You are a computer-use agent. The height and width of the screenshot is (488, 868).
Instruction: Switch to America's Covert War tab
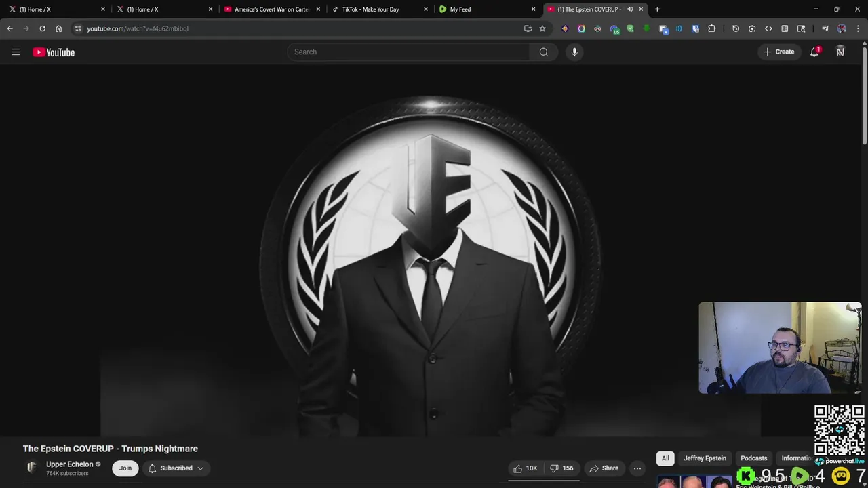[x=271, y=9]
